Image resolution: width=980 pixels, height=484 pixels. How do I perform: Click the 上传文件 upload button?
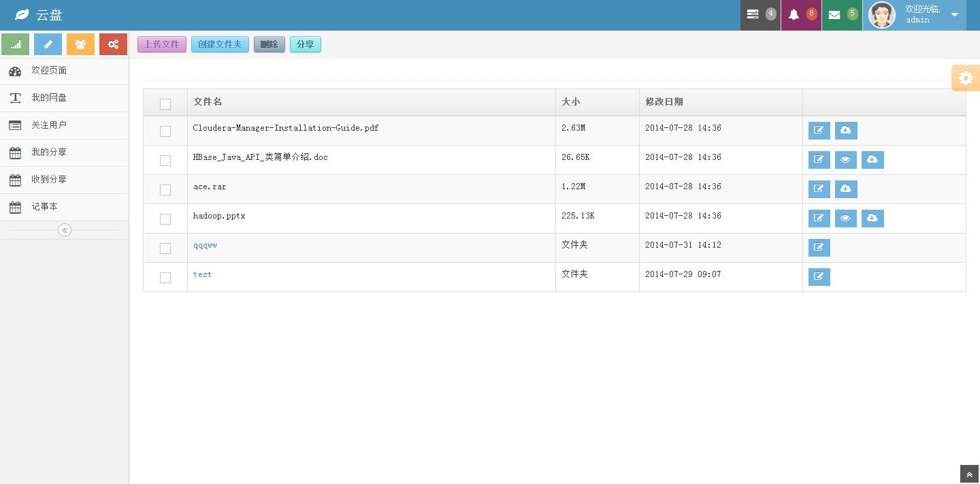coord(162,44)
